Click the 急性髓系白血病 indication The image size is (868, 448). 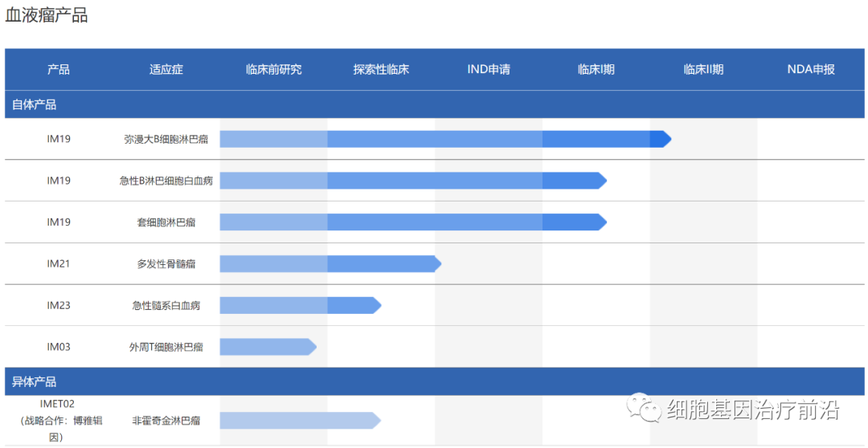166,305
